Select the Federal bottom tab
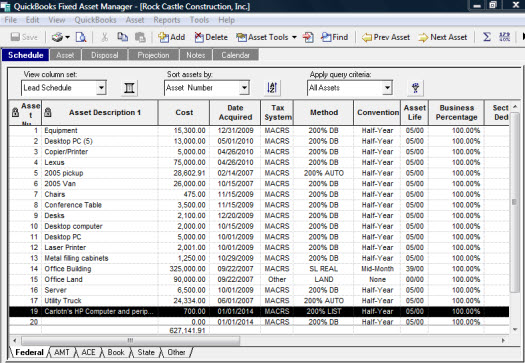The image size is (525, 363). [x=29, y=352]
